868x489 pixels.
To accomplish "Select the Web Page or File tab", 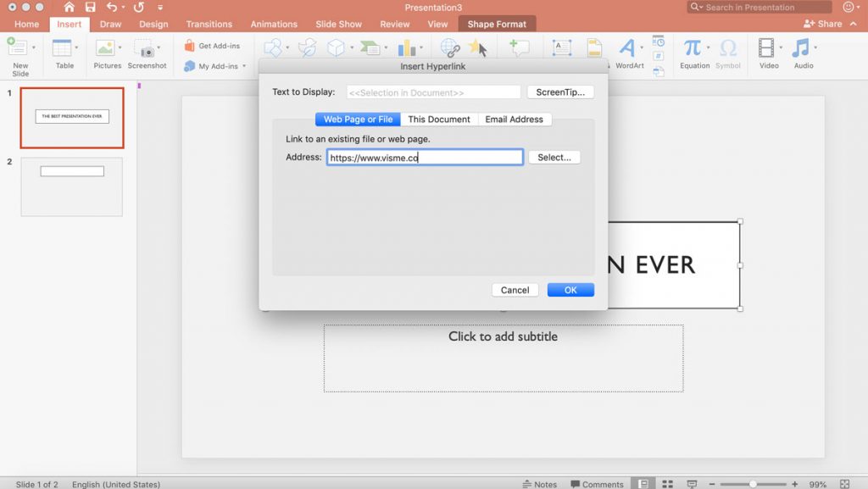I will point(357,119).
